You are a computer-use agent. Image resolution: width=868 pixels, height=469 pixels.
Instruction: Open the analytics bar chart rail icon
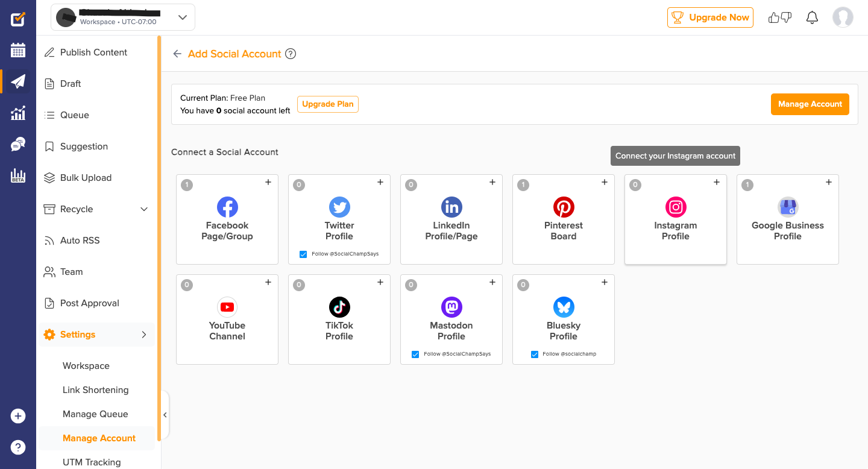18,113
